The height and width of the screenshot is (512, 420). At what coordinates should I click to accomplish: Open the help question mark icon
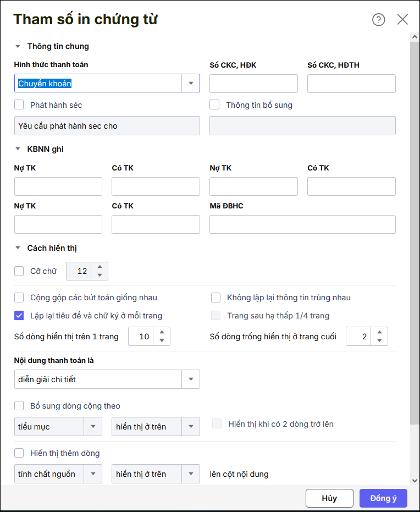379,20
